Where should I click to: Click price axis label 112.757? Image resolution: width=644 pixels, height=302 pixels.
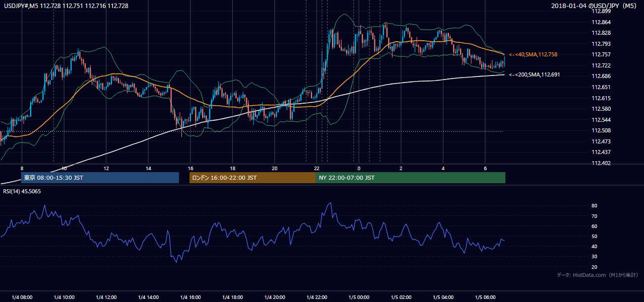(601, 54)
